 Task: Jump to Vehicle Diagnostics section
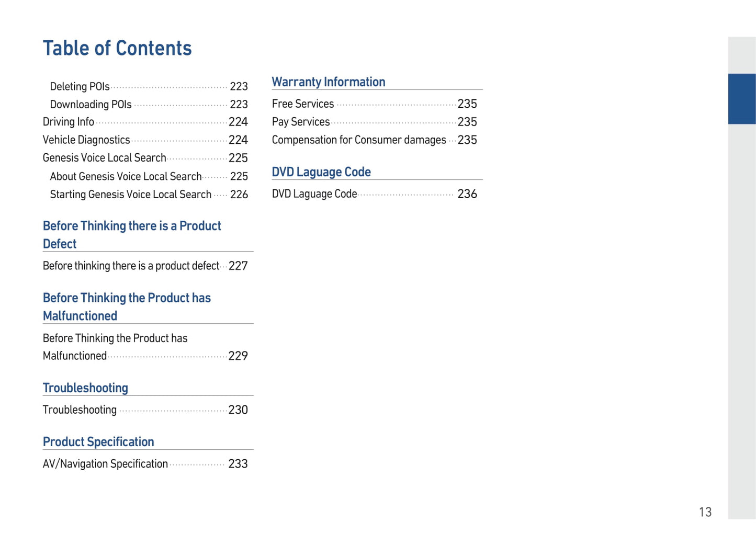(86, 140)
